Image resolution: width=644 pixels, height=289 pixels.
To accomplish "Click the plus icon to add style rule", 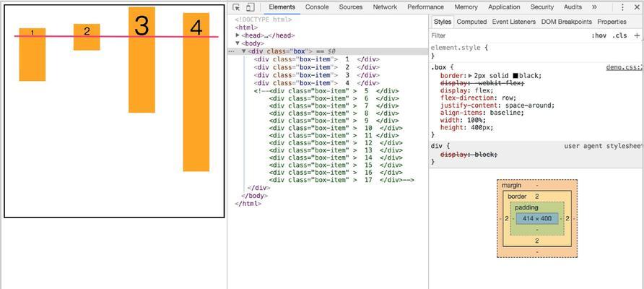I will 637,35.
